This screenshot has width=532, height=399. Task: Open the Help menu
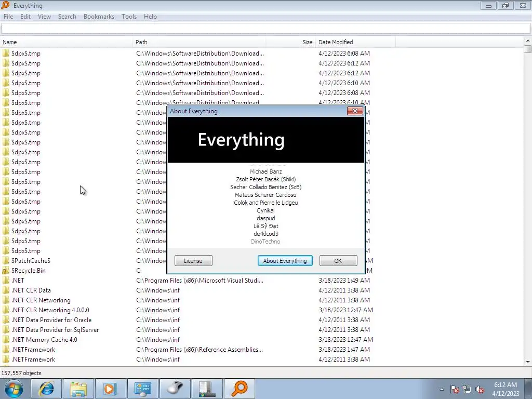click(x=150, y=17)
